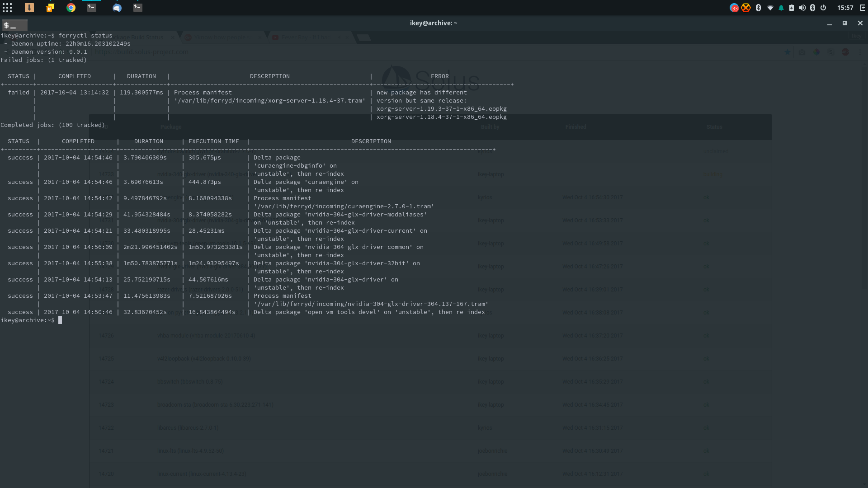The width and height of the screenshot is (868, 488).
Task: Open the applications grid menu in the panel
Action: [7, 8]
